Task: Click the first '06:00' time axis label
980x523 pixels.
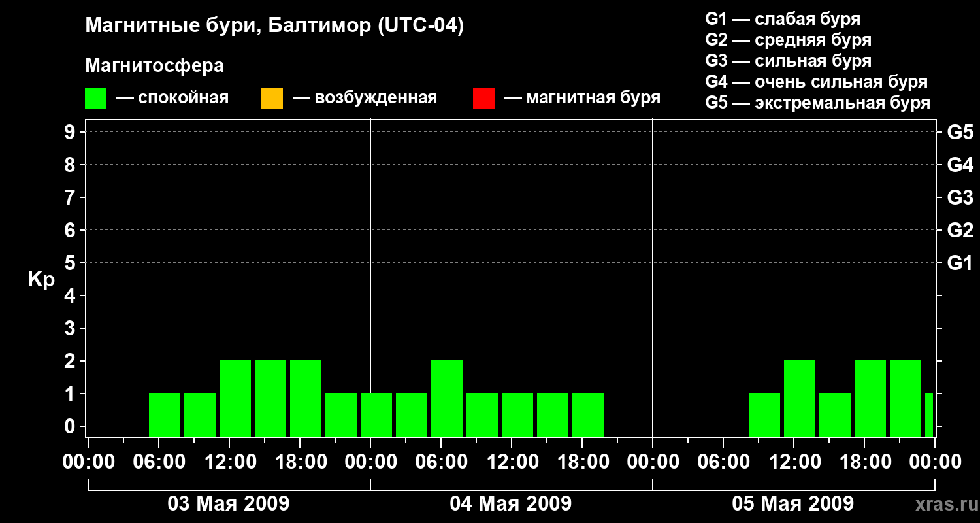Action: coord(159,462)
